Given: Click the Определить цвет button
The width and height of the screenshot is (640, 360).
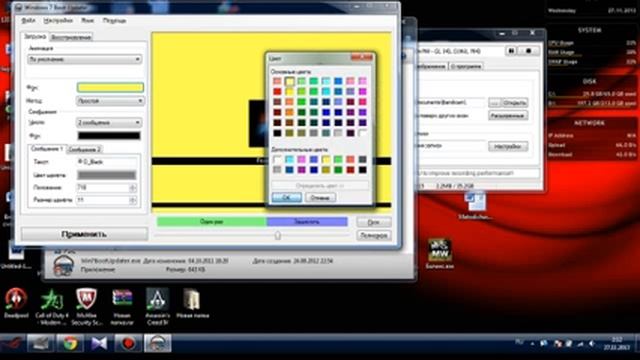Looking at the screenshot, I should (x=320, y=185).
